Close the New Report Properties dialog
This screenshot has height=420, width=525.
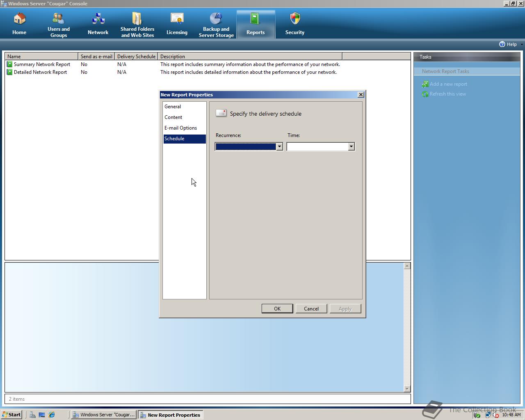[x=361, y=95]
